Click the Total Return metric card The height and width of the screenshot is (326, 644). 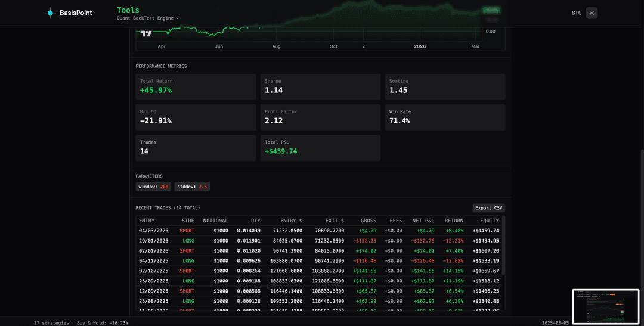(x=196, y=86)
